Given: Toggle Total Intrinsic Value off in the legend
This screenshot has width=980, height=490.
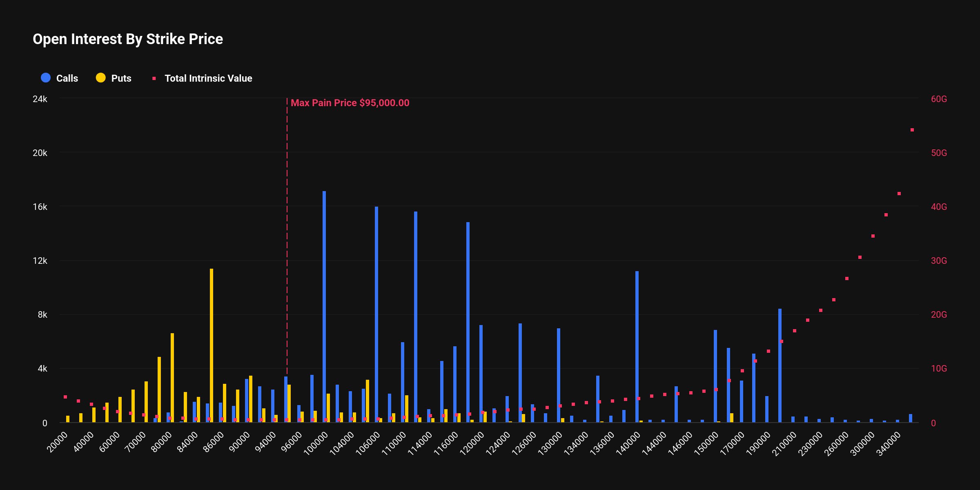Looking at the screenshot, I should (208, 78).
